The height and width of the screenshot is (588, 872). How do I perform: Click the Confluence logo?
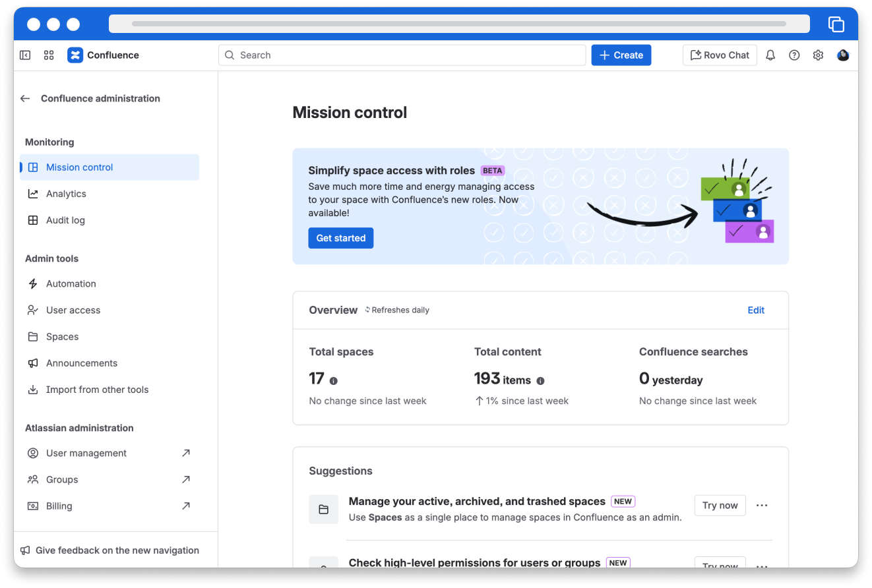tap(75, 55)
